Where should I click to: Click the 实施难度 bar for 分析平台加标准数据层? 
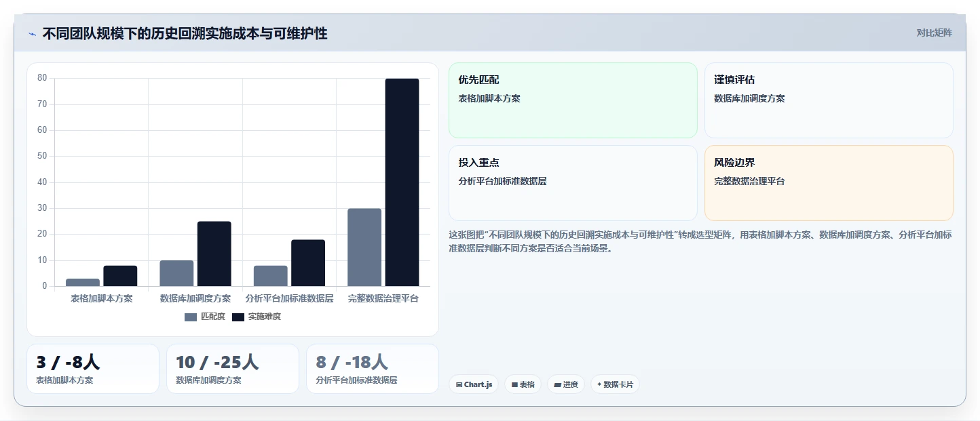(308, 263)
